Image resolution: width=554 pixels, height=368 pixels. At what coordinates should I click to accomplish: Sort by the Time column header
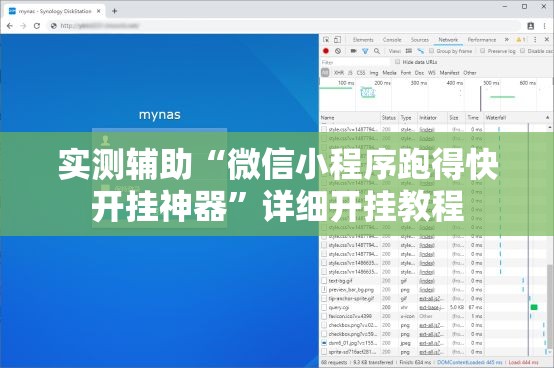pos(475,118)
